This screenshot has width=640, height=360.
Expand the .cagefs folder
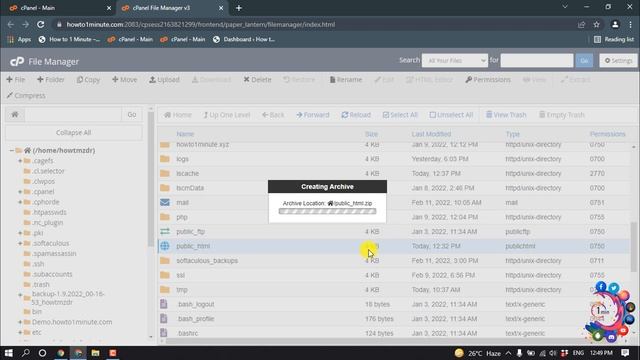[x=20, y=161]
